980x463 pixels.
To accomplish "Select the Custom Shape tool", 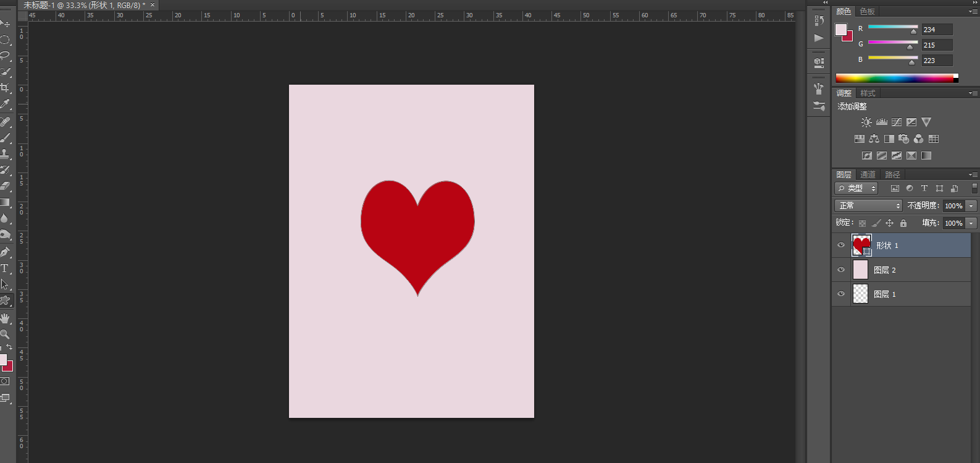I will coord(5,301).
